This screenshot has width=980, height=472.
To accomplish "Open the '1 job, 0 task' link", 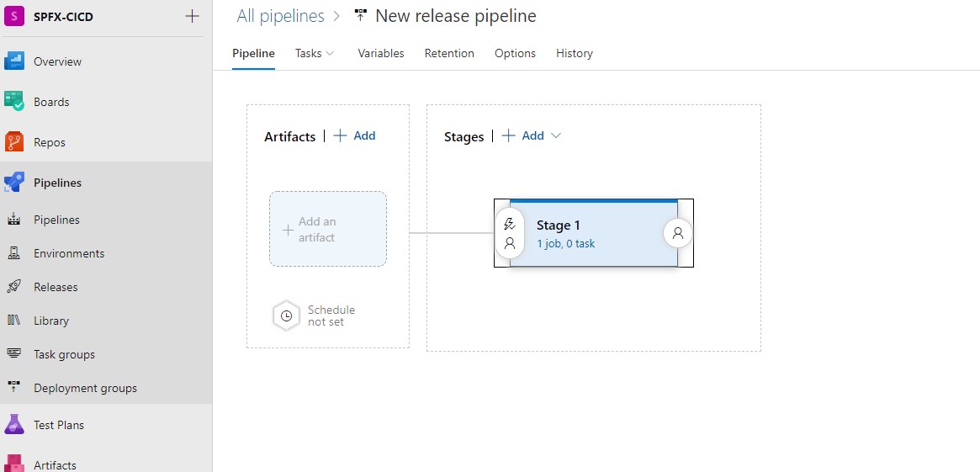I will (x=565, y=244).
